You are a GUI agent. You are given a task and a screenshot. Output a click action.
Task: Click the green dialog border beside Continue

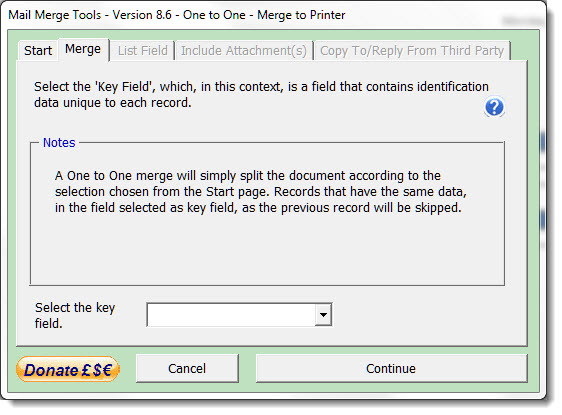(x=533, y=368)
